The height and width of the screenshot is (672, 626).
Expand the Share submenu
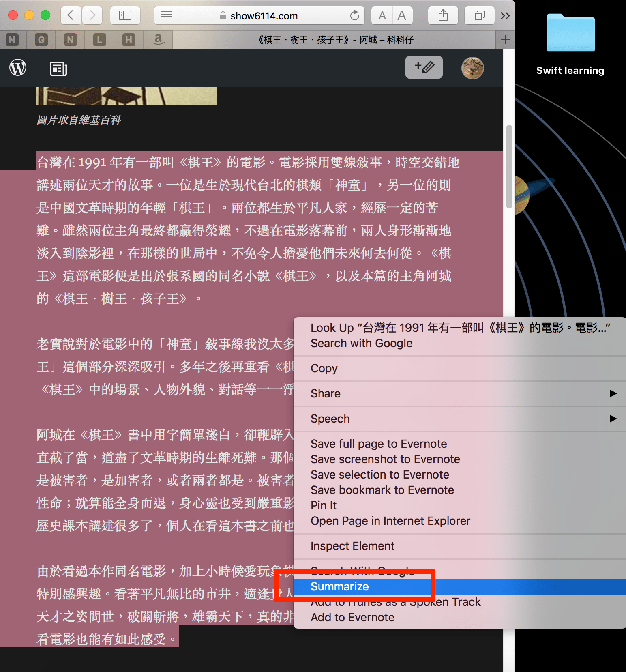tap(459, 393)
